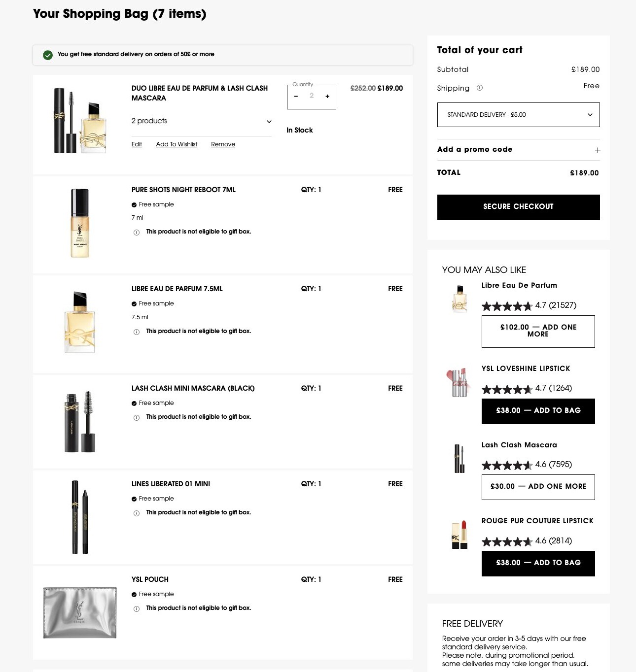Click the shipping info icon

tap(480, 88)
